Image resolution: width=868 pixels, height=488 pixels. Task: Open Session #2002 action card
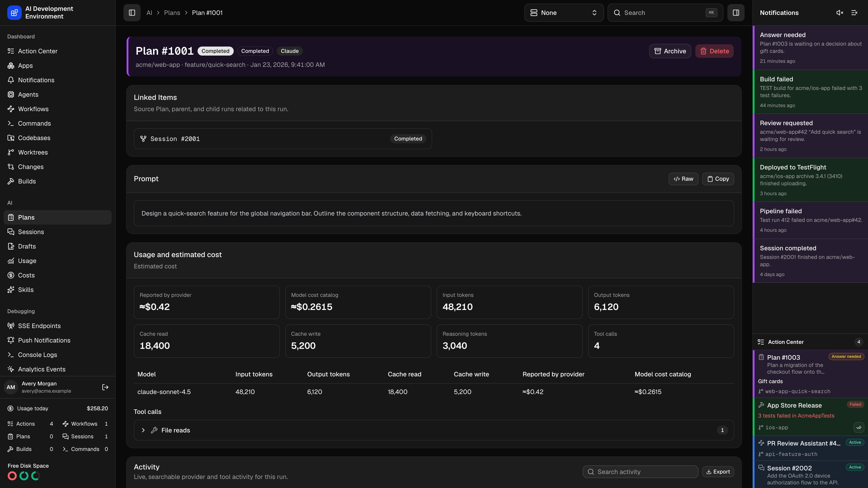(810, 474)
